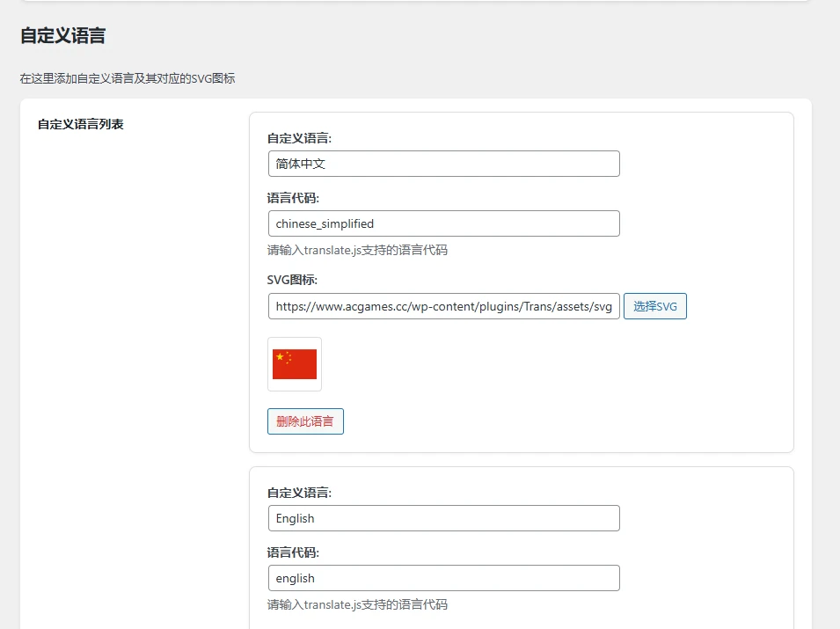Focus the English custom language name field
840x629 pixels.
point(443,518)
